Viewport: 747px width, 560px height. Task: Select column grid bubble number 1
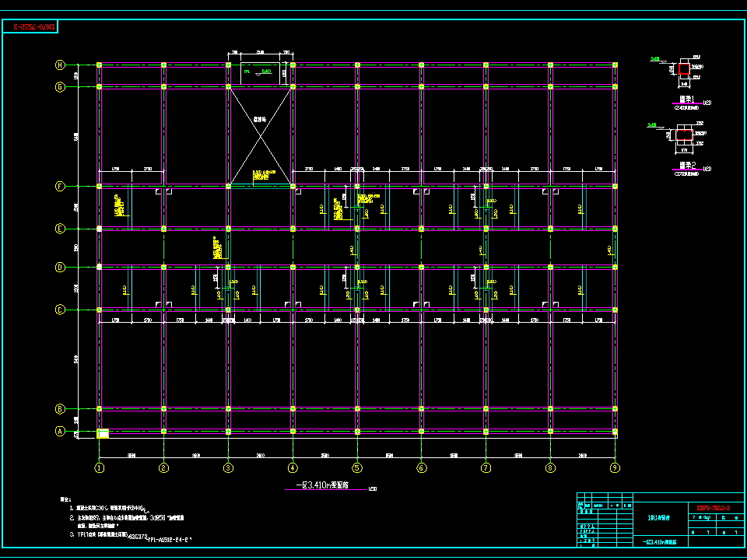(99, 467)
